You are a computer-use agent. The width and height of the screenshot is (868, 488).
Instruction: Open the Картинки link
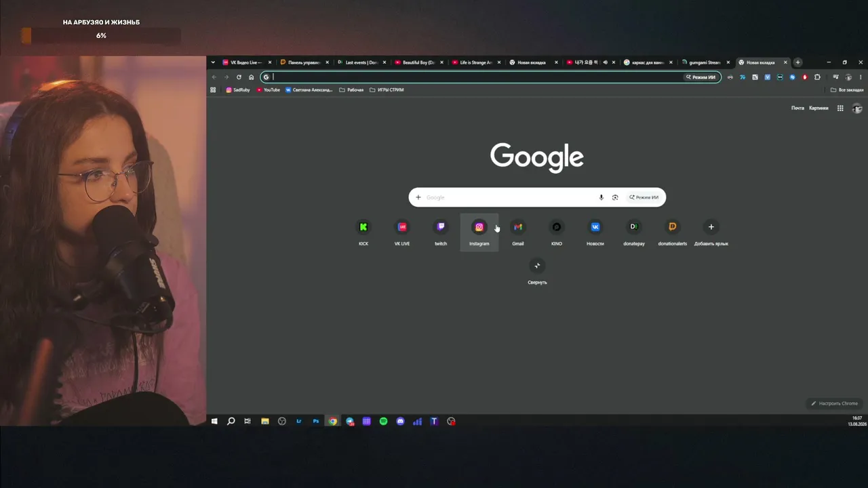point(818,108)
